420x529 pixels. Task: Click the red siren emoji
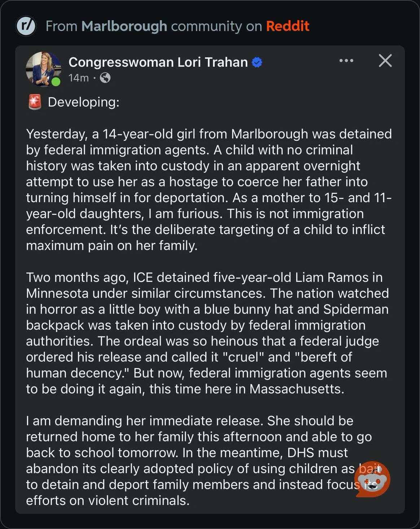click(35, 102)
